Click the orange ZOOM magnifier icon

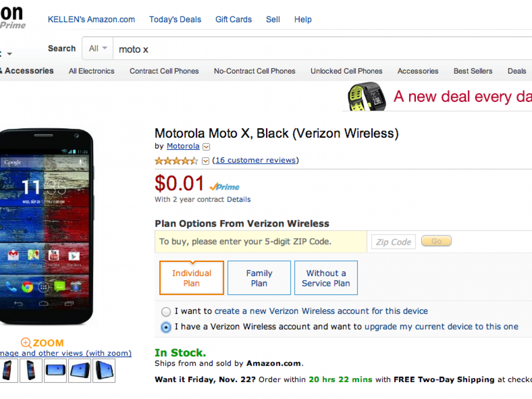pyautogui.click(x=26, y=343)
